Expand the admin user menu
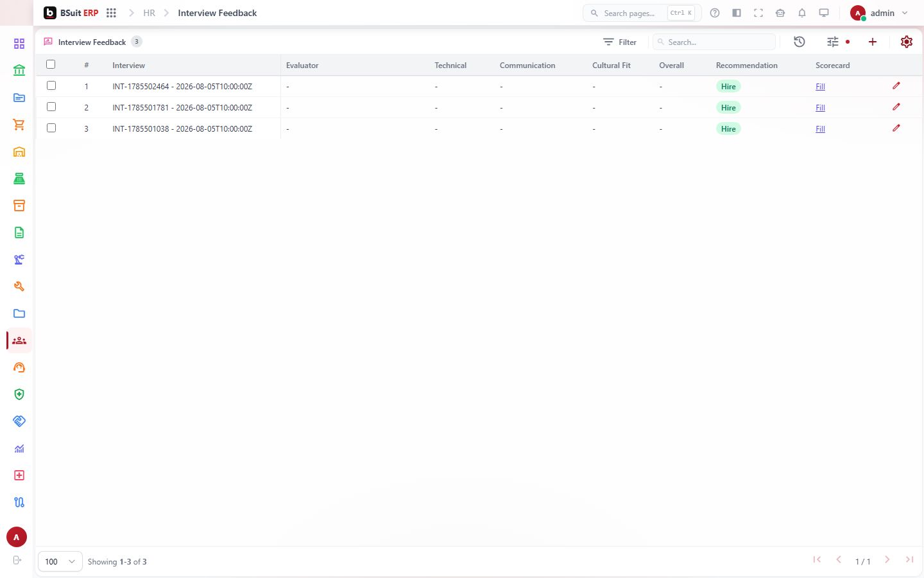Screen dimensions: 924x578 tap(879, 13)
